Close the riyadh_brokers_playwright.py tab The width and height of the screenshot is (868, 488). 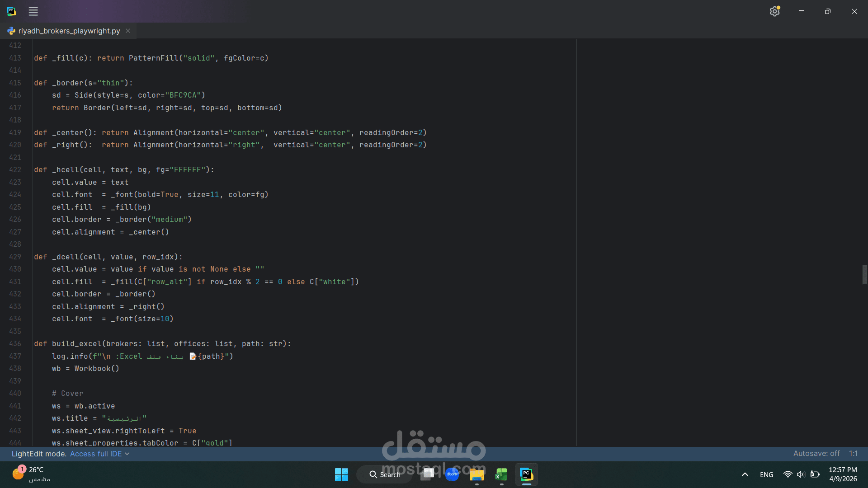[128, 31]
